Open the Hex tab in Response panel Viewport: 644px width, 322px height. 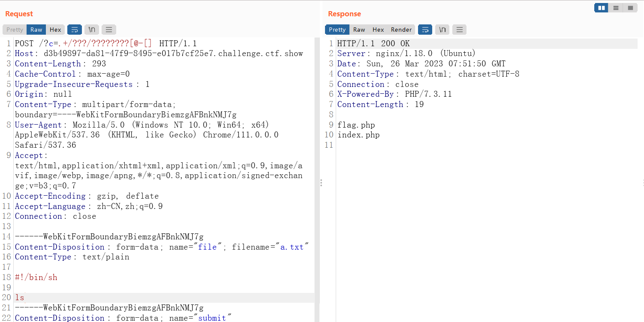[x=378, y=30]
